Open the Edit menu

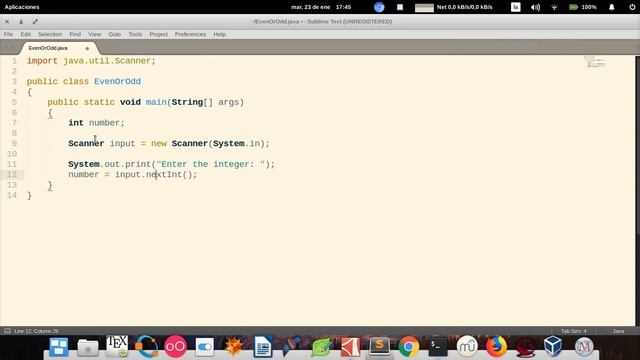(26, 34)
